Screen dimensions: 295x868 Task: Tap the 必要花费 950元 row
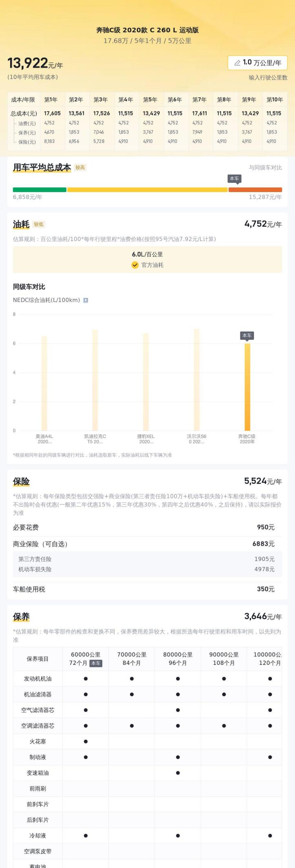[147, 527]
